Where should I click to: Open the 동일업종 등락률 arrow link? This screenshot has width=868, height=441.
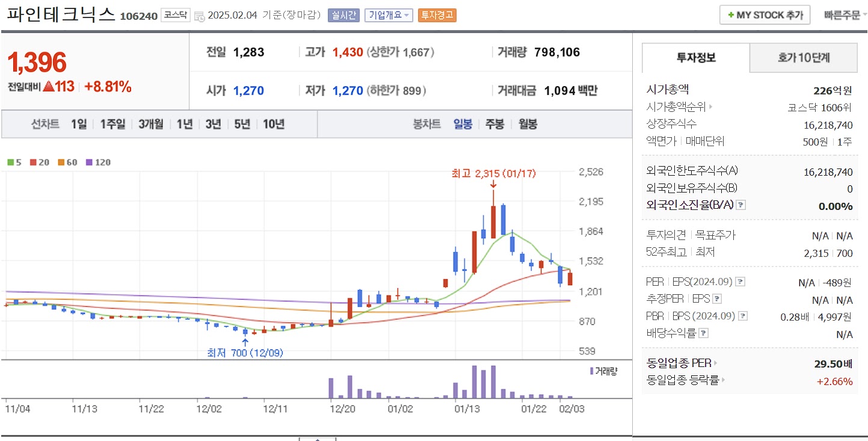tap(724, 380)
